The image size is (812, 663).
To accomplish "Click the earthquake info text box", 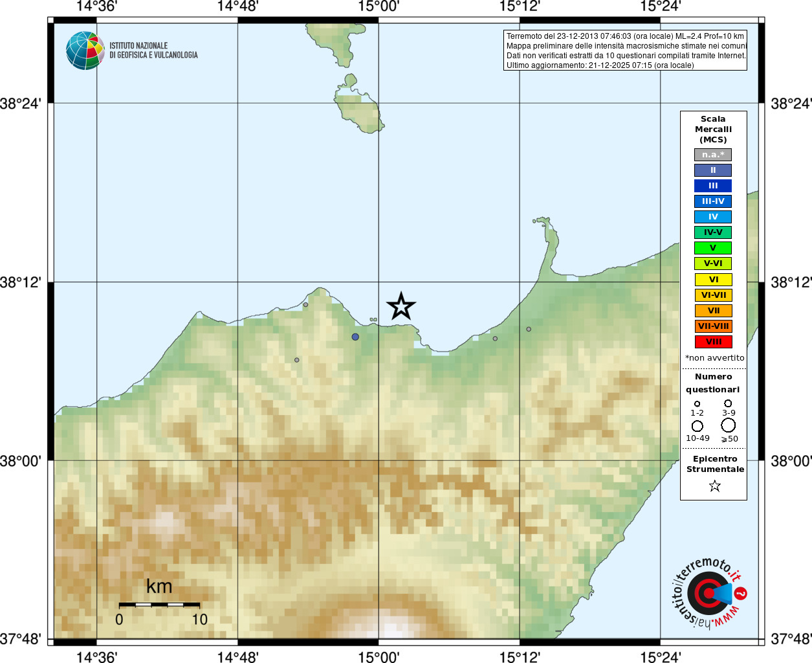I will (x=625, y=51).
